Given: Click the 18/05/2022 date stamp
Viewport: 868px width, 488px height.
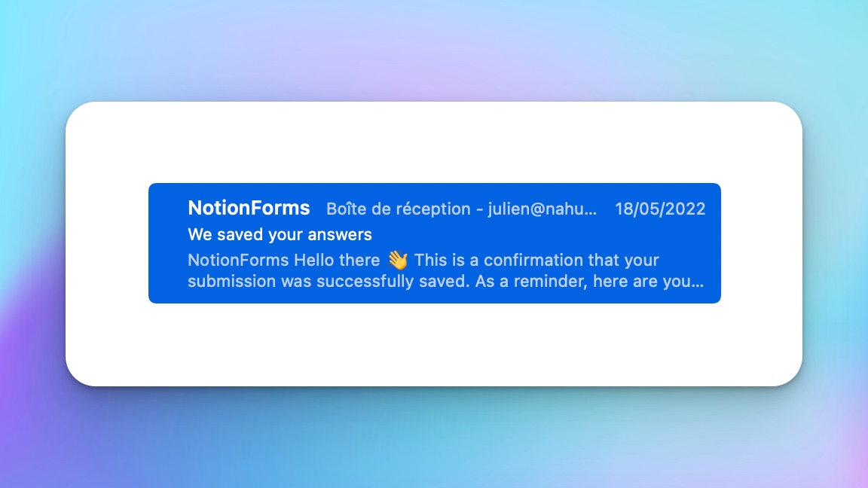Looking at the screenshot, I should coord(661,209).
